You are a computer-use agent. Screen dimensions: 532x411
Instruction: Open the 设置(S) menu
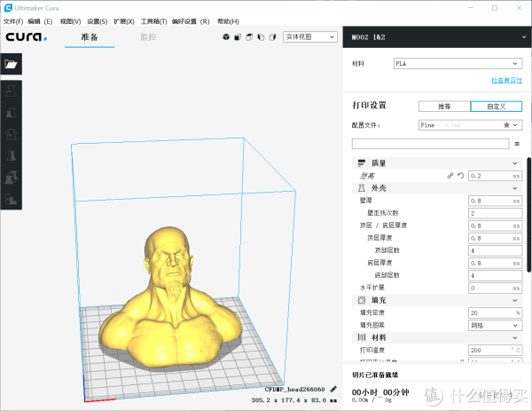[x=97, y=21]
